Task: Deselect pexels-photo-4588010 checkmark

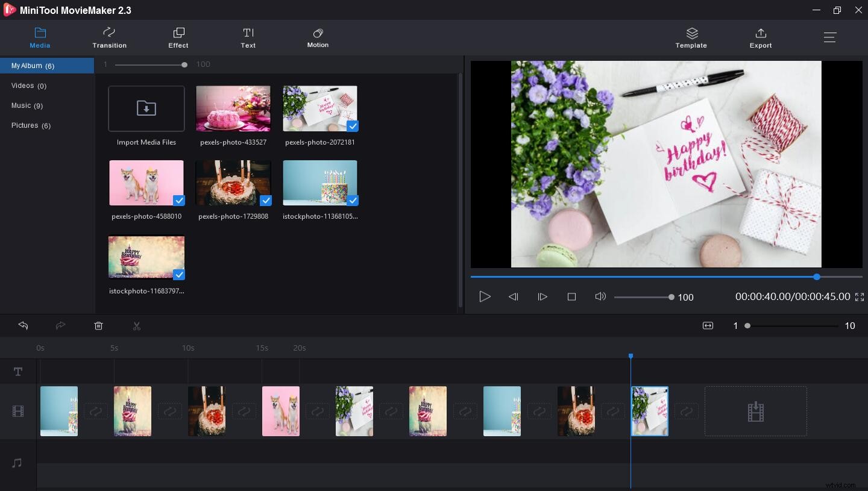Action: pos(178,200)
